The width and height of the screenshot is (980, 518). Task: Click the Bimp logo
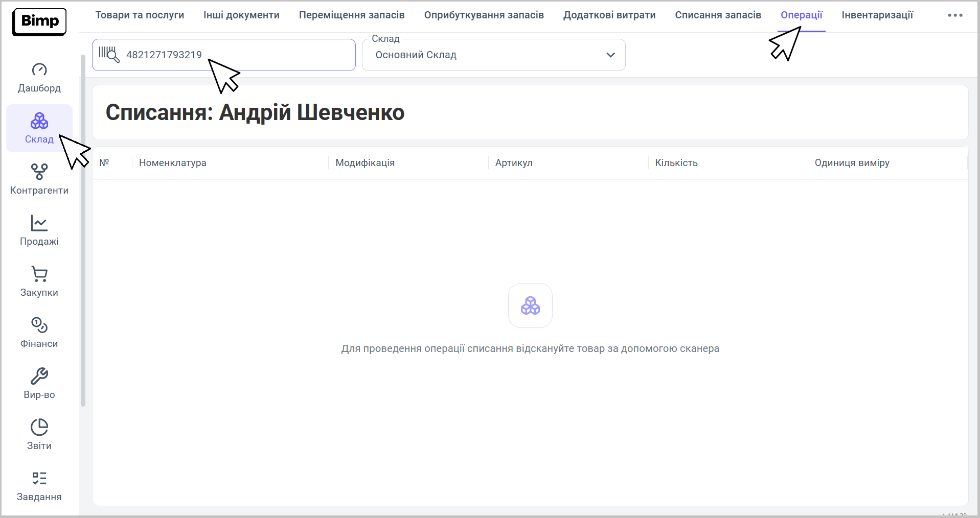[39, 21]
